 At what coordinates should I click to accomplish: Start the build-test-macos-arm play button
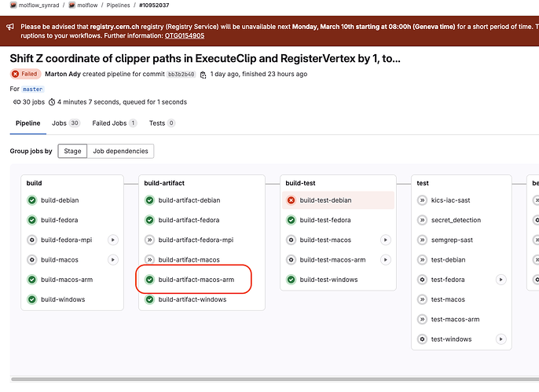(385, 260)
